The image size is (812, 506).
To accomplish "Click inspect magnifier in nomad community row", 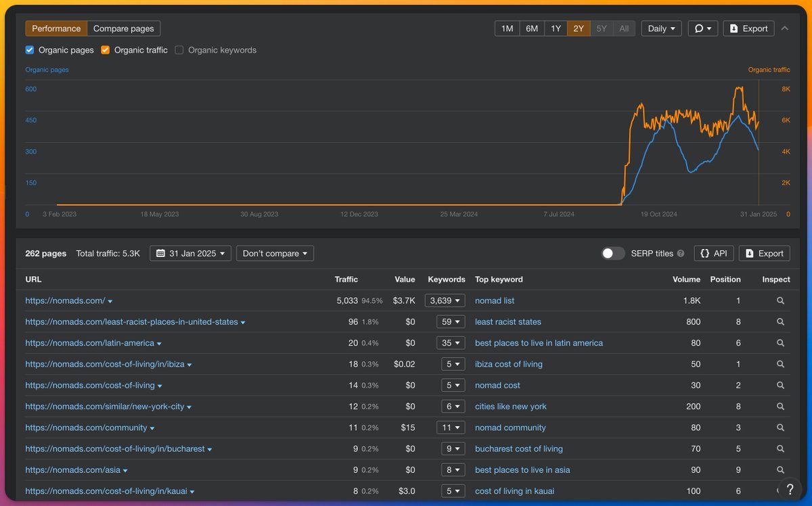I will (780, 428).
